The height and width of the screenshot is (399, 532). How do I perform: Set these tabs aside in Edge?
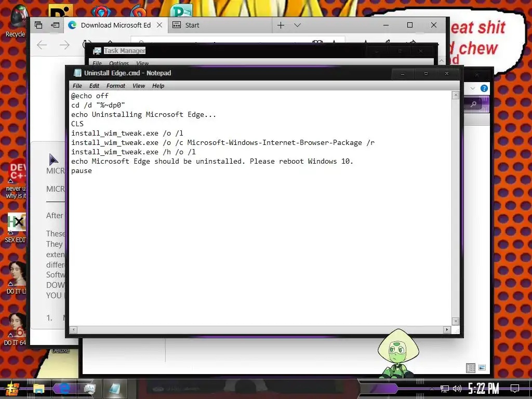pyautogui.click(x=55, y=25)
